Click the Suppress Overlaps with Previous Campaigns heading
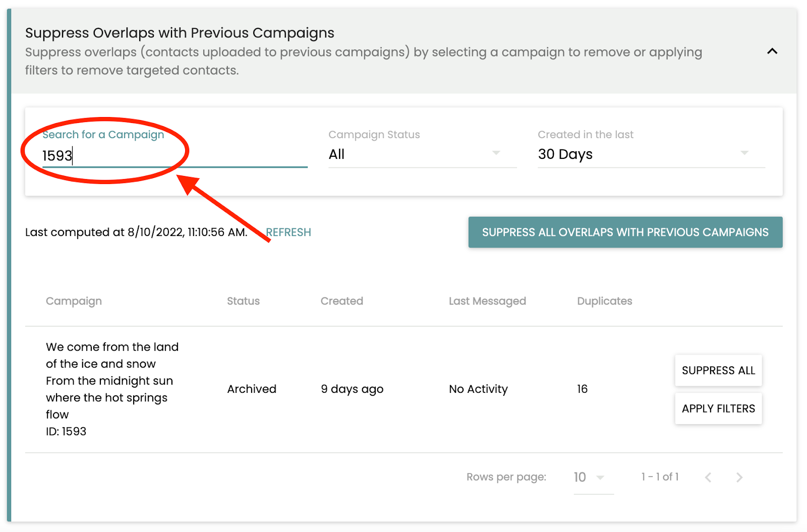The image size is (807, 532). [x=180, y=33]
